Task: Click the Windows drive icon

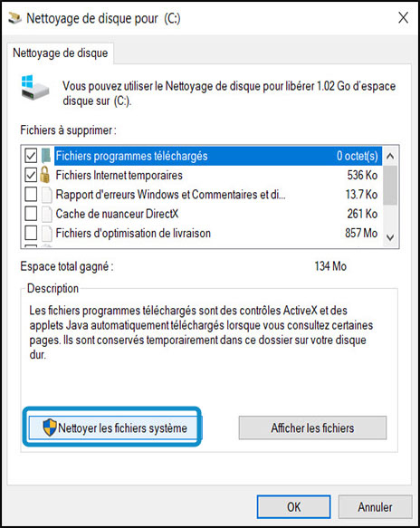Action: click(x=35, y=88)
